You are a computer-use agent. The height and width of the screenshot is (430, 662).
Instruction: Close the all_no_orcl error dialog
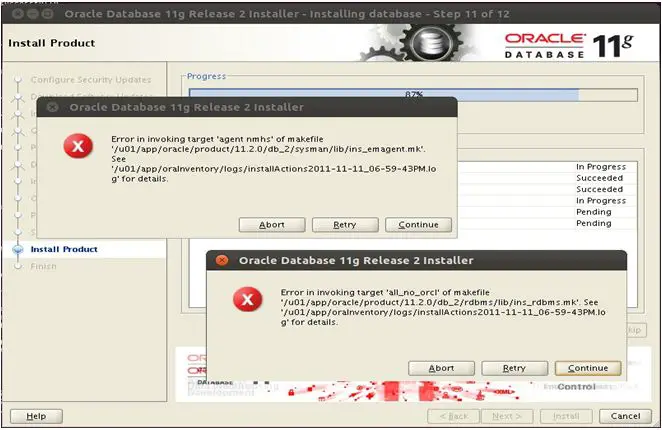[222, 260]
